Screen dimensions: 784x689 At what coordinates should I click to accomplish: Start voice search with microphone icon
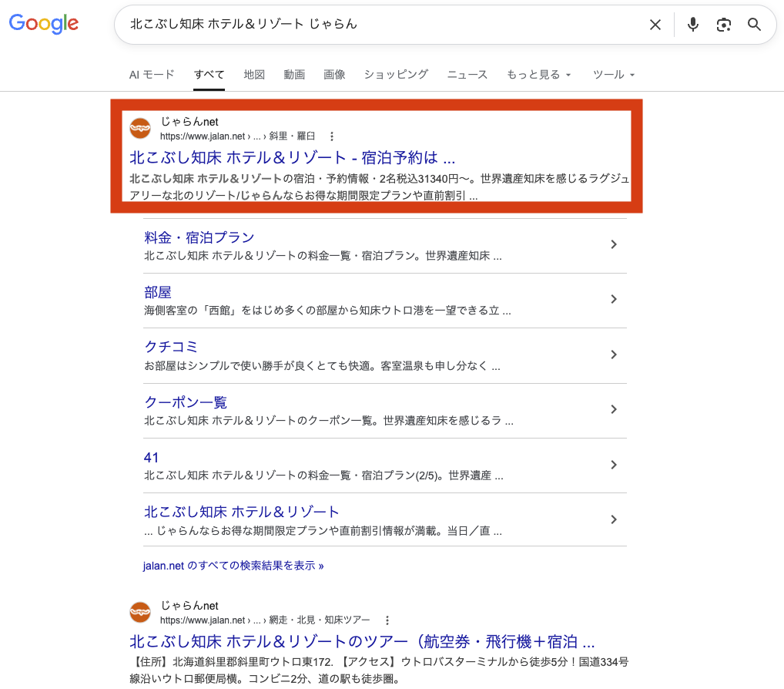click(x=692, y=25)
